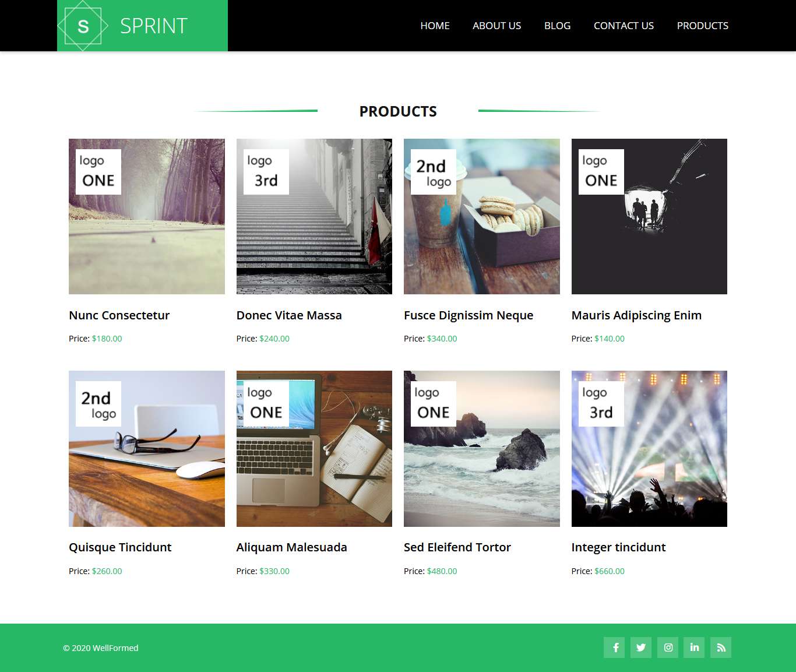The height and width of the screenshot is (672, 796).
Task: Open the Twitter link in footer
Action: (641, 648)
